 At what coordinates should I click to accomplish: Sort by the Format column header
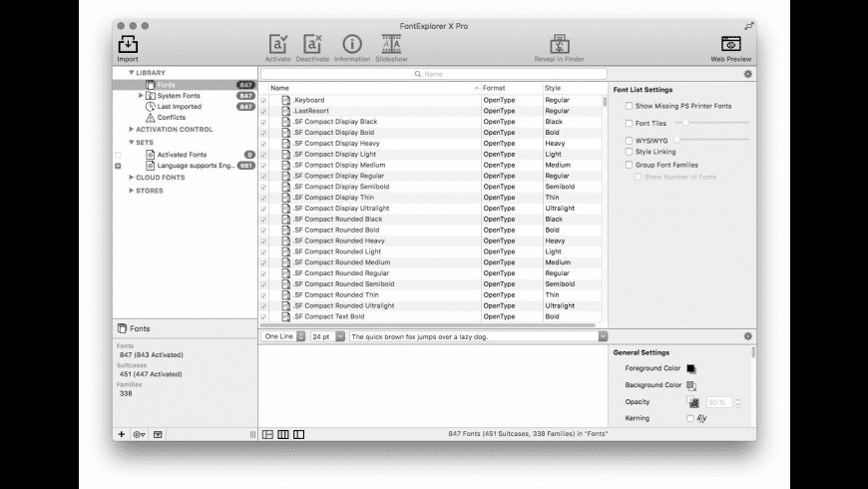click(512, 88)
